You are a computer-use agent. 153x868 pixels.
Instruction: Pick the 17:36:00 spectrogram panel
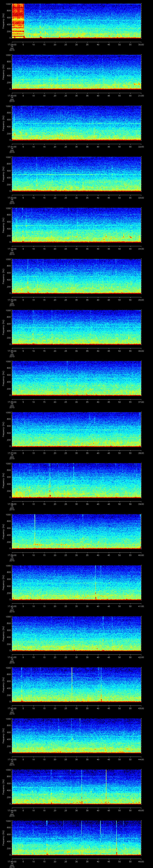(x=76, y=378)
